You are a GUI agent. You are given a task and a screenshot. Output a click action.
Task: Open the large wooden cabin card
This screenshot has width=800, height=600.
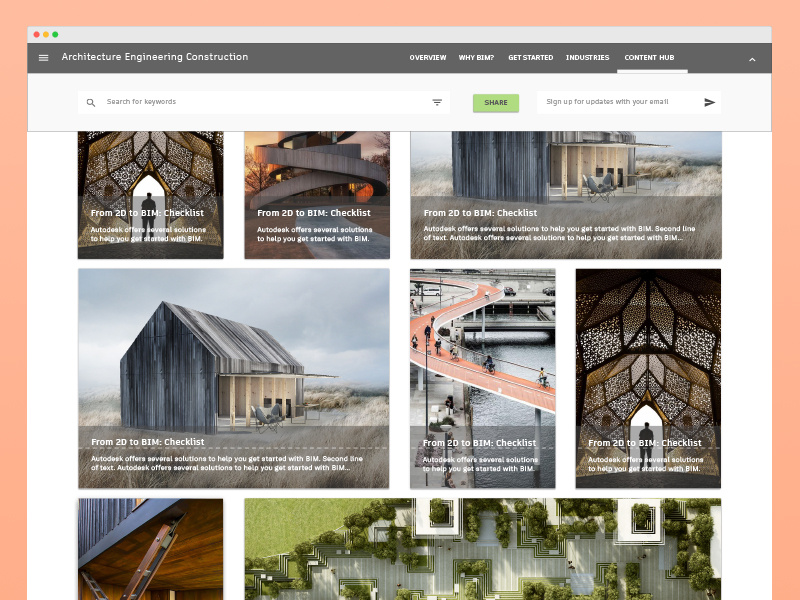coord(233,378)
